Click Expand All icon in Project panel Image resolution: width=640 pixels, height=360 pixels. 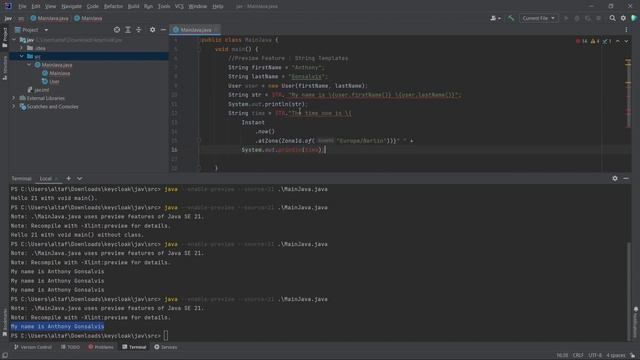tap(128, 30)
